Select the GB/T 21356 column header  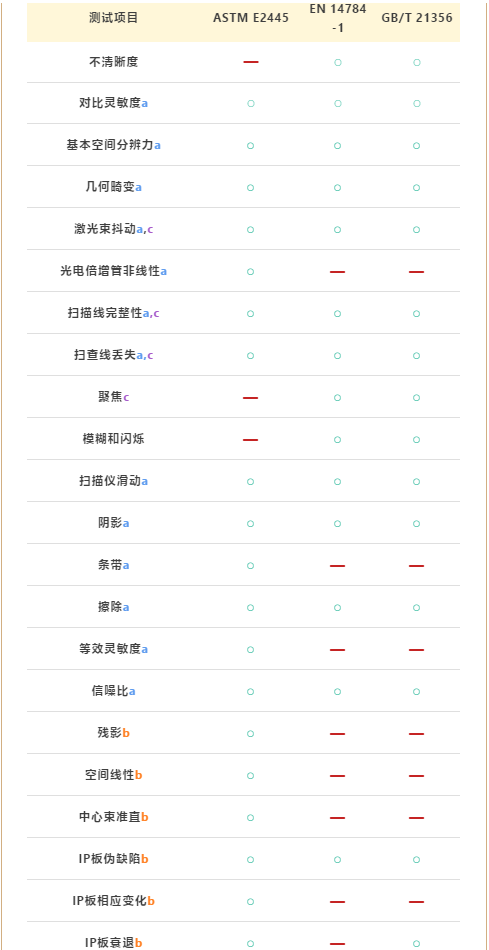tap(417, 18)
